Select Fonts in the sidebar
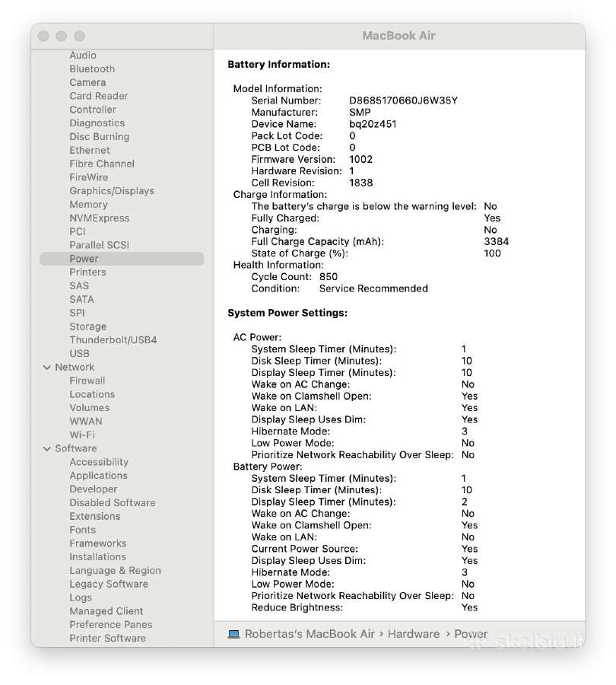 coord(82,530)
